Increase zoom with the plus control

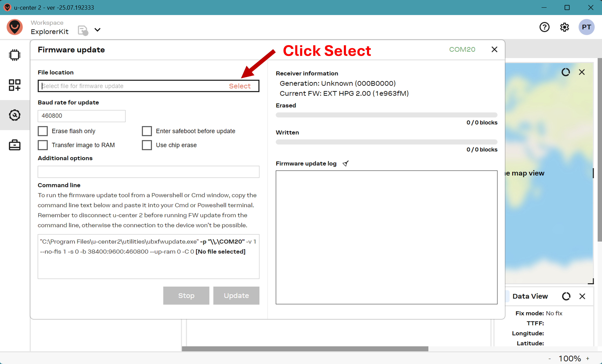588,358
